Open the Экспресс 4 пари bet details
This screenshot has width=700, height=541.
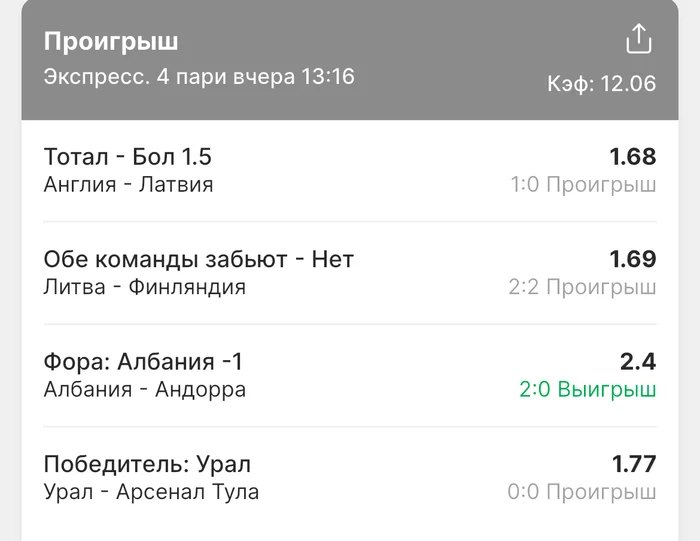pos(199,76)
